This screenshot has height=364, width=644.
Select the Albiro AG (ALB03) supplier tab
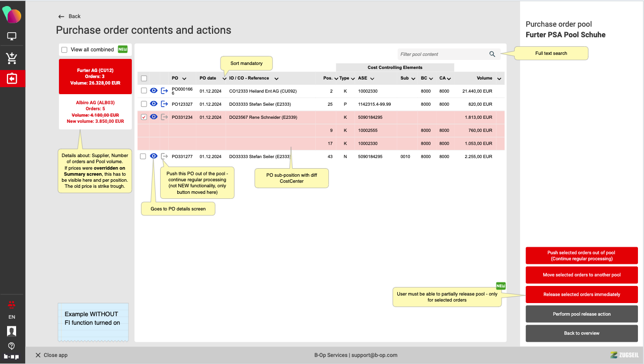[95, 112]
